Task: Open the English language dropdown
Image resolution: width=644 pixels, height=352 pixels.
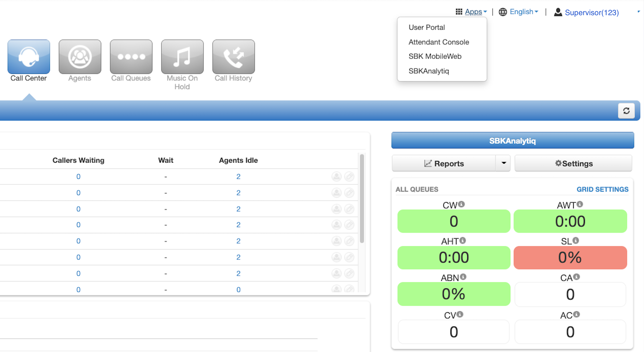Action: pos(524,12)
